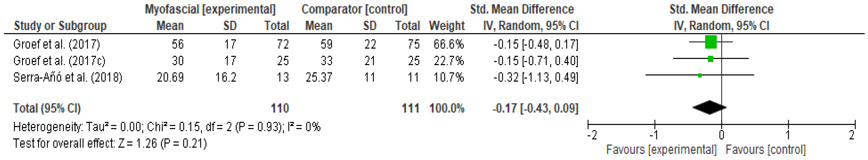Viewport: 868px width, 160px height.
Task: Click the Total (95% CI) row label
Action: tap(47, 108)
